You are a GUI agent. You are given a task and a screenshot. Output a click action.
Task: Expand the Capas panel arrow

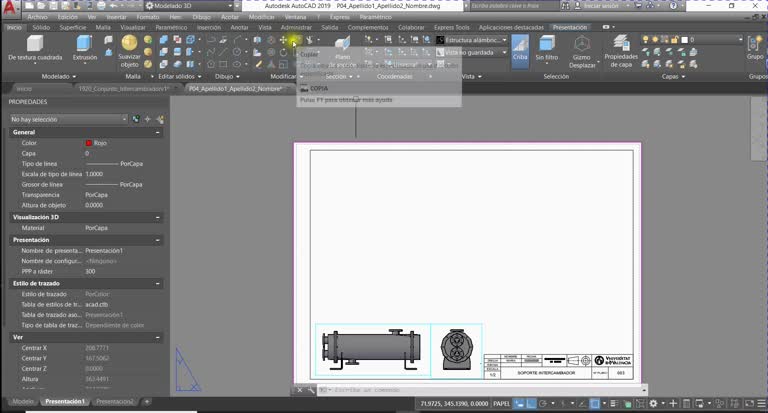click(683, 76)
